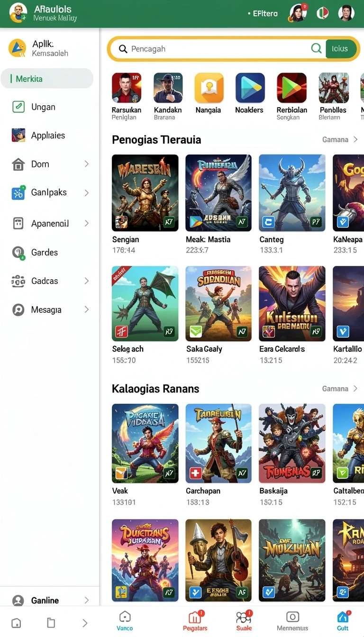Open the Gardes sidebar label
The height and width of the screenshot is (637, 364).
(45, 252)
